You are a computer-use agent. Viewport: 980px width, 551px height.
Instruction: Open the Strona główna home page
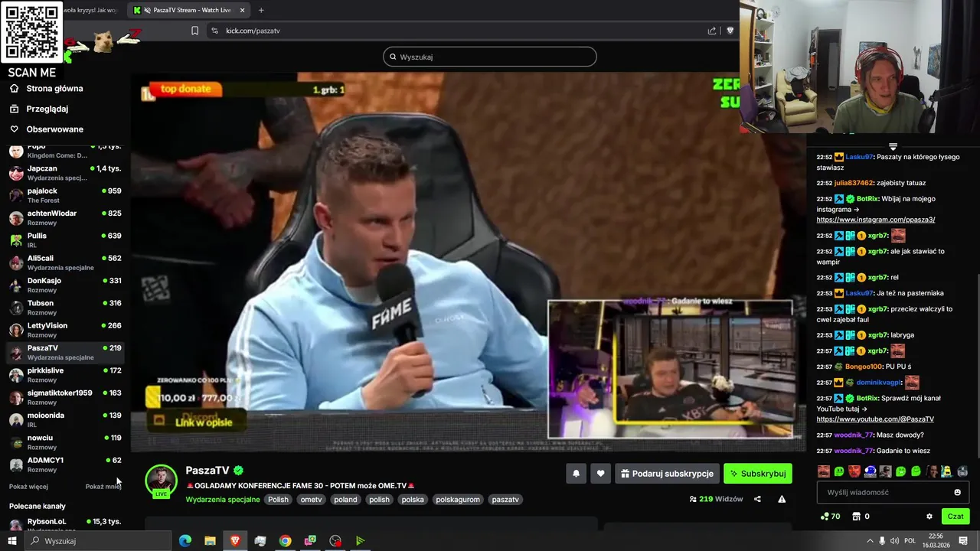click(x=46, y=89)
